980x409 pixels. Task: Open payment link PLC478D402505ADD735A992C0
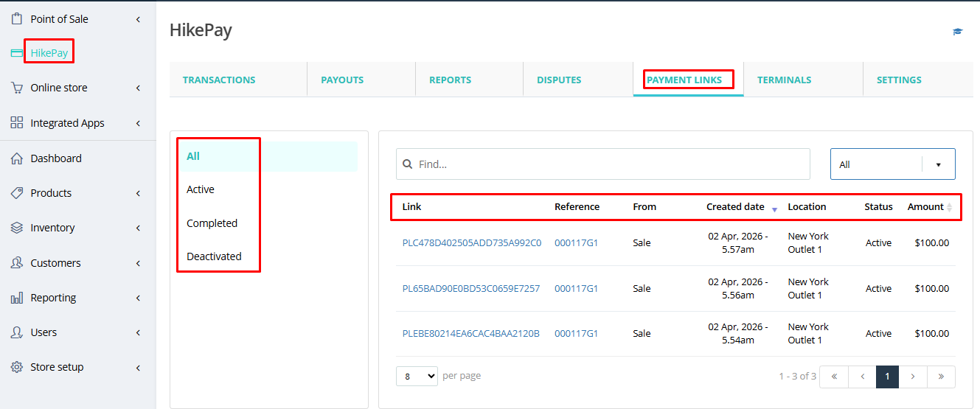point(472,242)
